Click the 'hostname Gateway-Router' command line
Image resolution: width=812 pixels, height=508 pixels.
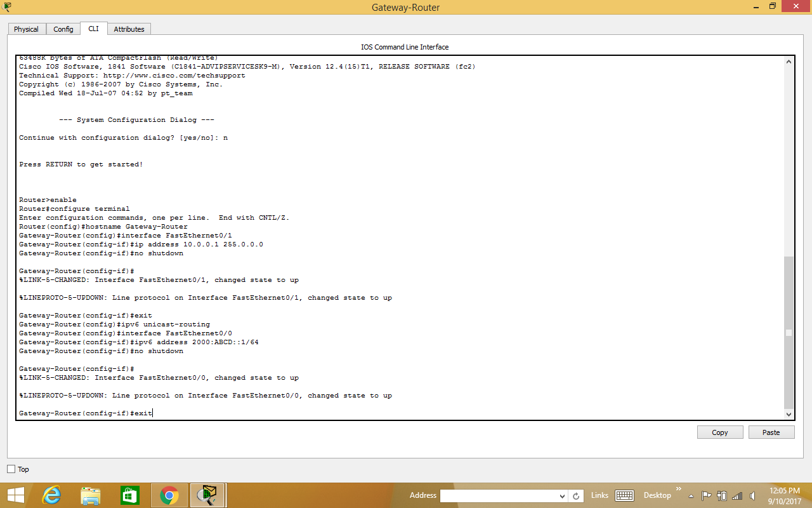tap(103, 227)
